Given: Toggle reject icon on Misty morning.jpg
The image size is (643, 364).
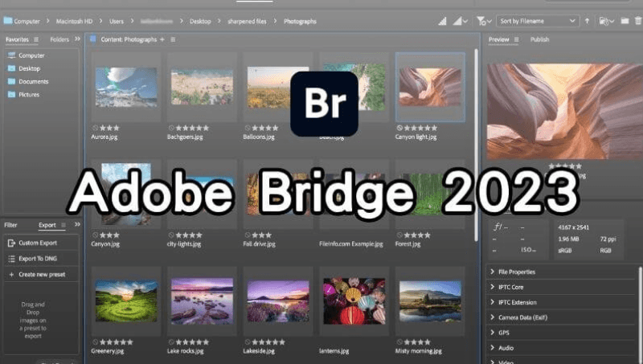Looking at the screenshot, I should 399,342.
